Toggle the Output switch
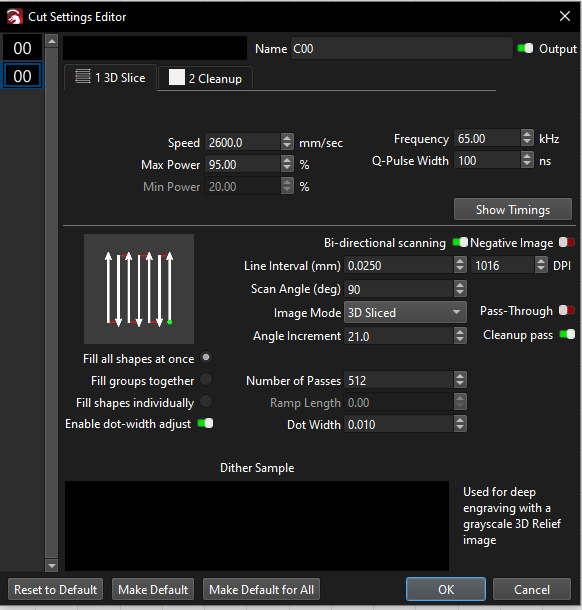Image resolution: width=582 pixels, height=610 pixels. point(525,48)
